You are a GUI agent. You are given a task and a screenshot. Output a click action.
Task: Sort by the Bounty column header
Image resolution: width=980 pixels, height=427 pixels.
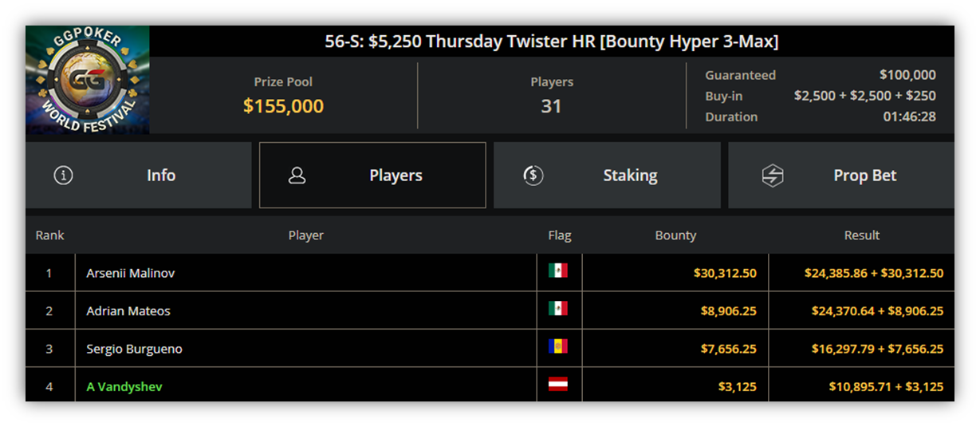(675, 235)
